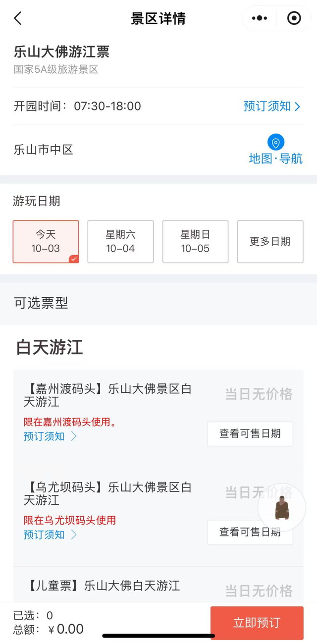Viewport: 317px width, 644px height.
Task: Tap the blue map location pin icon
Action: click(276, 143)
